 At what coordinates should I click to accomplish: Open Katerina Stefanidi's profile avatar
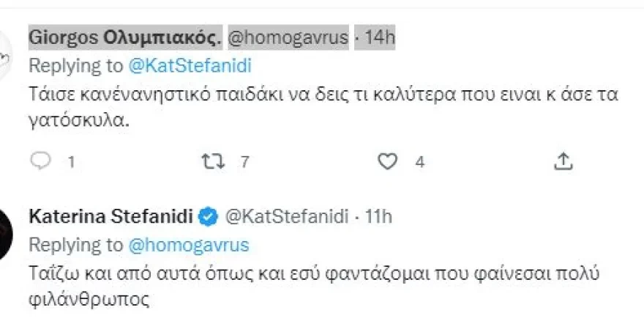pos(6,233)
